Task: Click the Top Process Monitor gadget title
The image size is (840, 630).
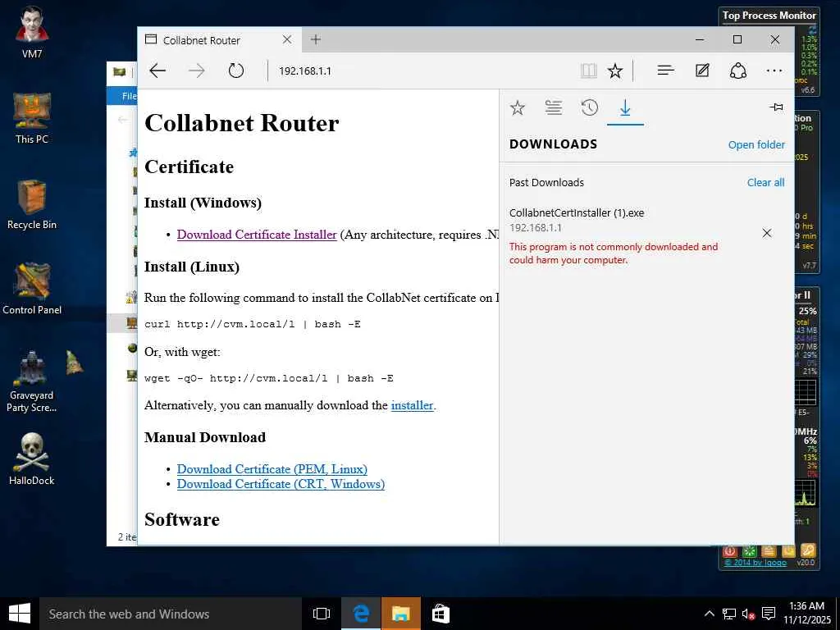Action: coord(769,16)
